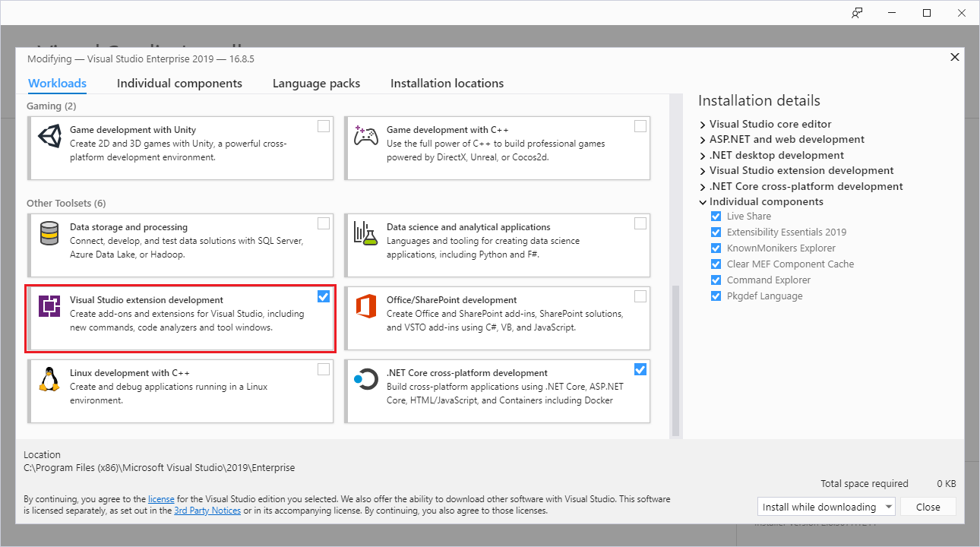The image size is (980, 547).
Task: Select the Game development with Unity card title
Action: pos(133,130)
